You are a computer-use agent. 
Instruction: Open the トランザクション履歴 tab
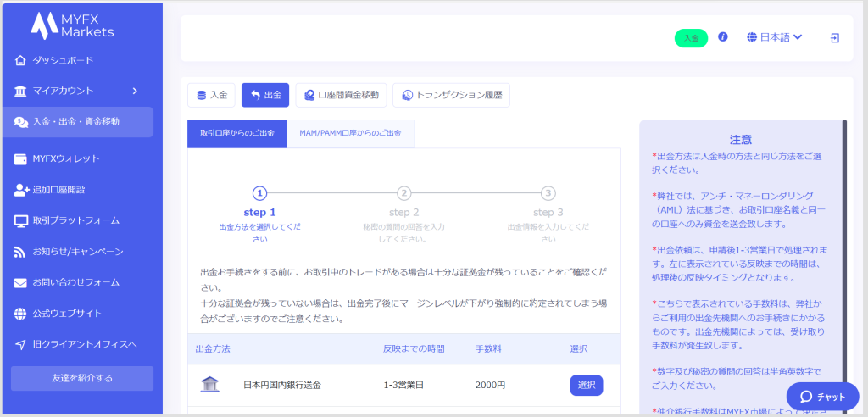pos(451,95)
